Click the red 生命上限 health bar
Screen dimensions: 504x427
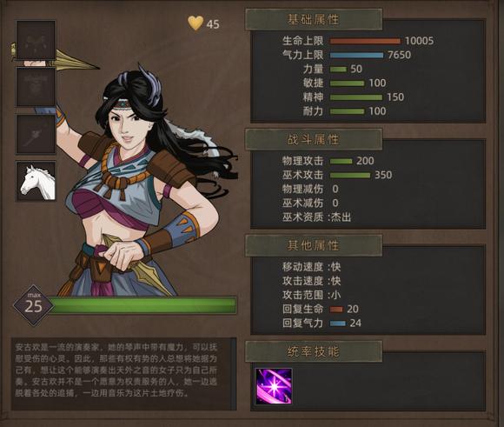365,41
